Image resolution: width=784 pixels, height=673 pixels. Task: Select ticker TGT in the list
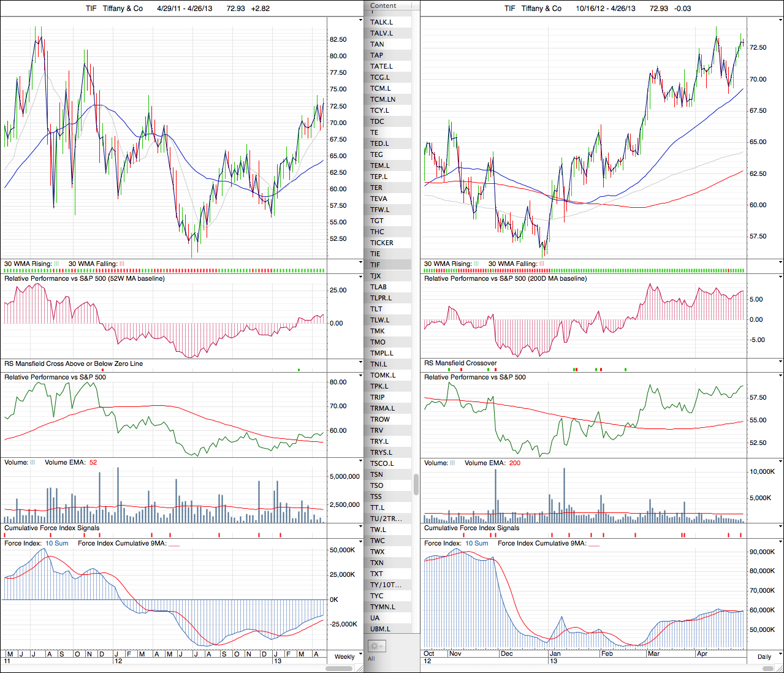[377, 221]
